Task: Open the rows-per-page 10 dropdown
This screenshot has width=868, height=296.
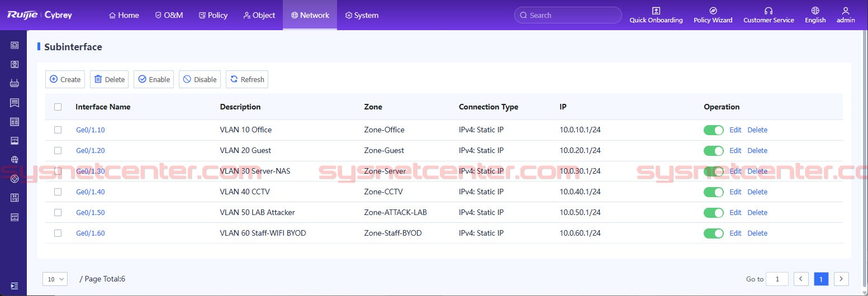Action: (x=55, y=279)
